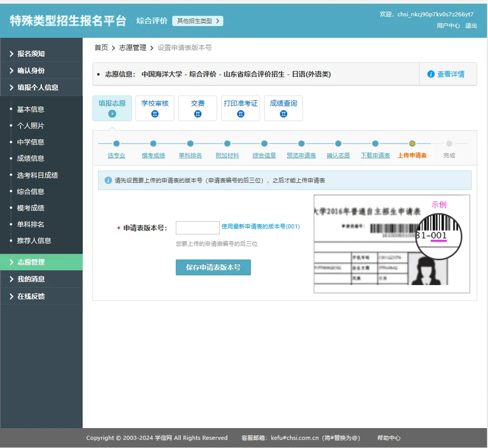Image resolution: width=488 pixels, height=448 pixels.
Task: Open 推荐人信息 in the sidebar
Action: tap(34, 241)
